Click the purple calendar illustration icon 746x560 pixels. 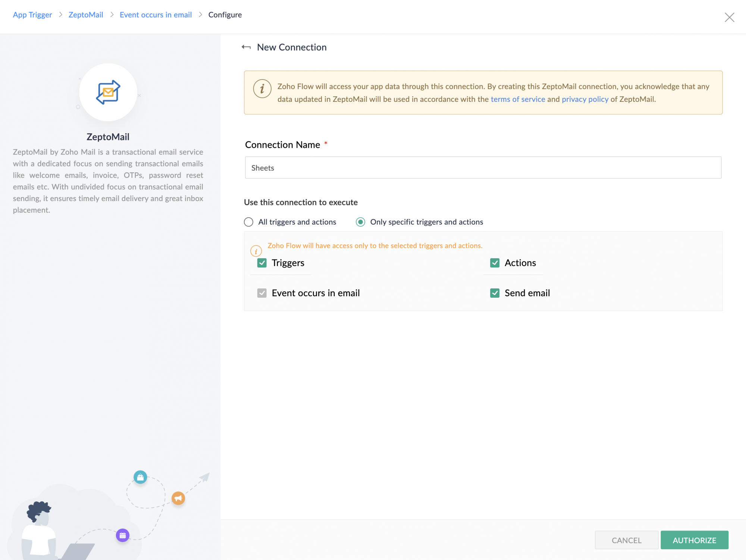coord(123,535)
